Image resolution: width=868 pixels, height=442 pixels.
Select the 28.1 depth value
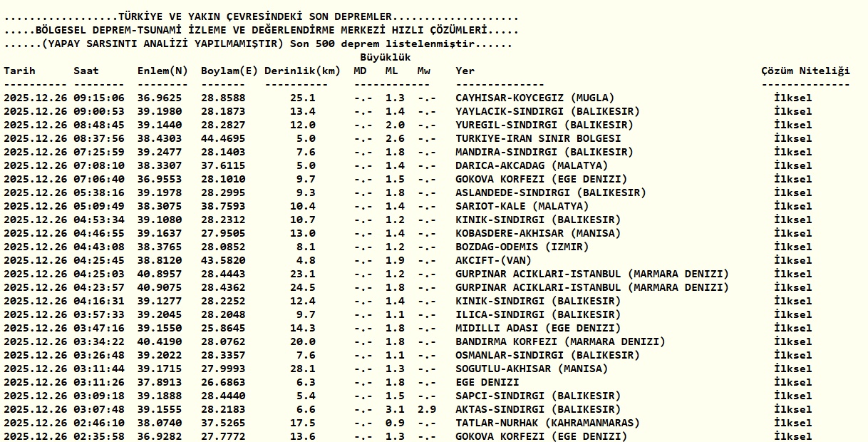302,369
